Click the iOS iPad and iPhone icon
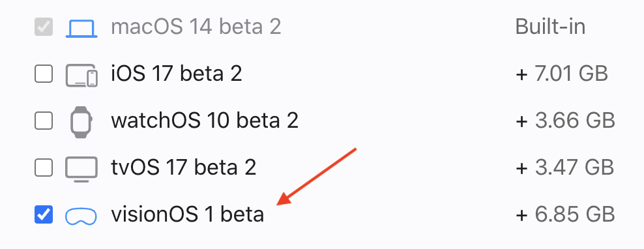The height and width of the screenshot is (249, 644). [81, 75]
